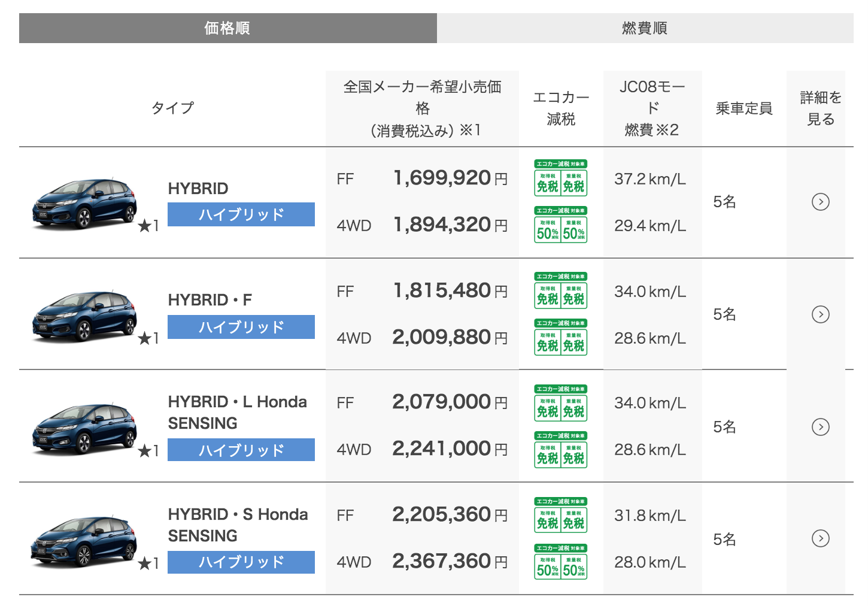This screenshot has height=606, width=868.
Task: Click the price 2,367,360円
Action: (450, 561)
